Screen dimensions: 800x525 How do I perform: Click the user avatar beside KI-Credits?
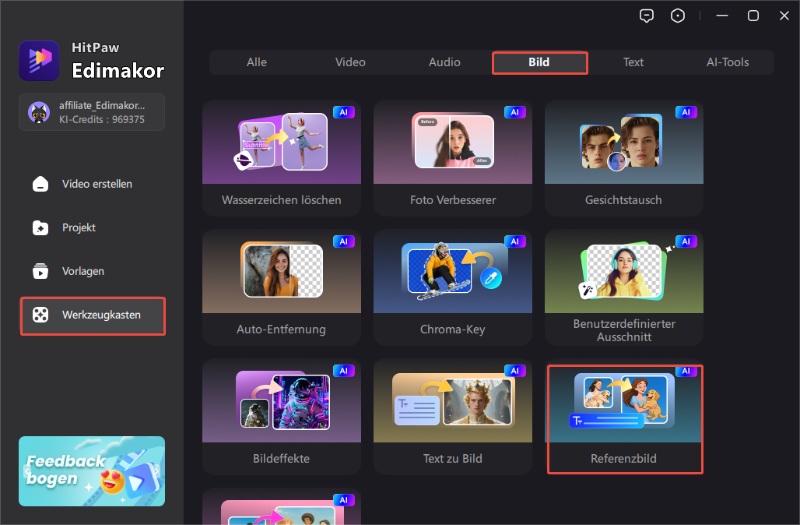click(40, 112)
